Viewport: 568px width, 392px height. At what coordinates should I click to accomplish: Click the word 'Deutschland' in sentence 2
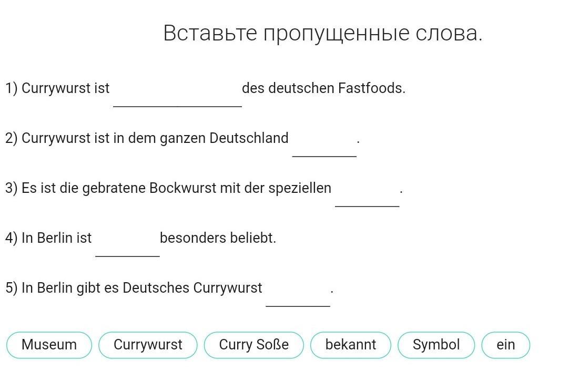click(249, 138)
